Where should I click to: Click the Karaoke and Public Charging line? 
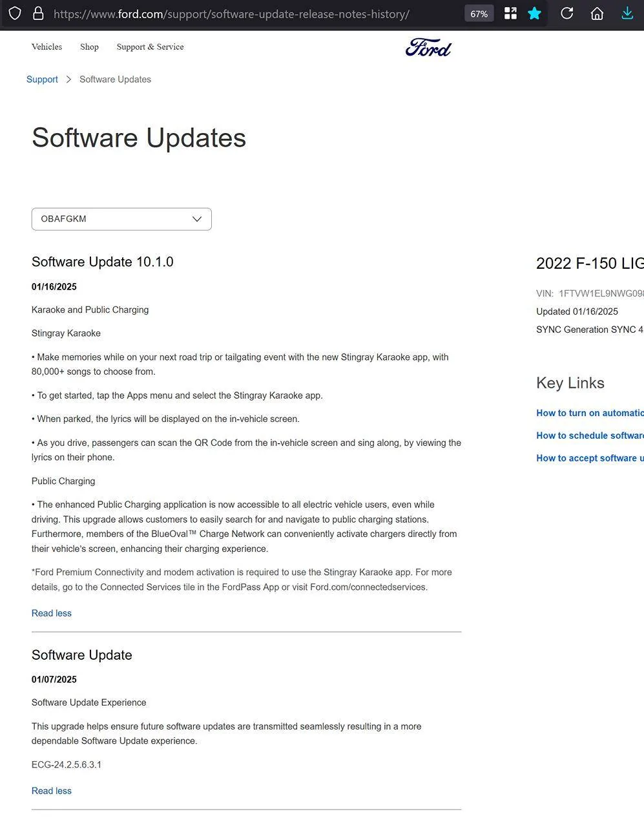(x=90, y=310)
